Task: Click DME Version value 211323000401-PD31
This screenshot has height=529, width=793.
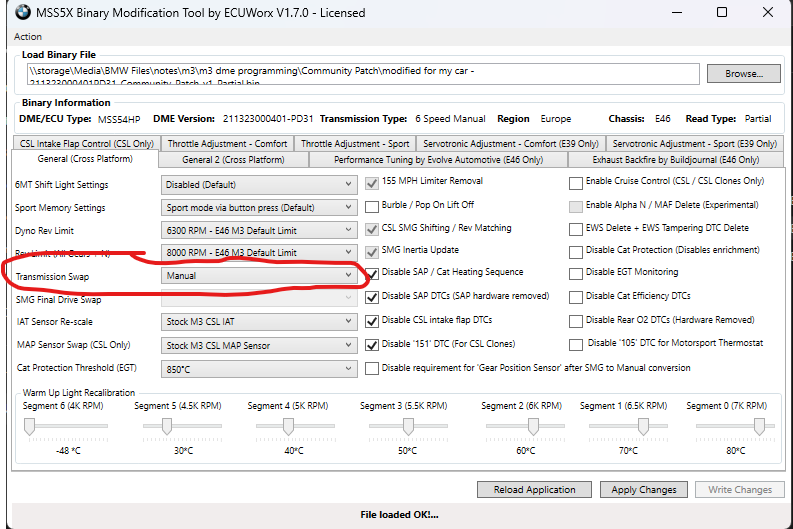Action: [268, 119]
